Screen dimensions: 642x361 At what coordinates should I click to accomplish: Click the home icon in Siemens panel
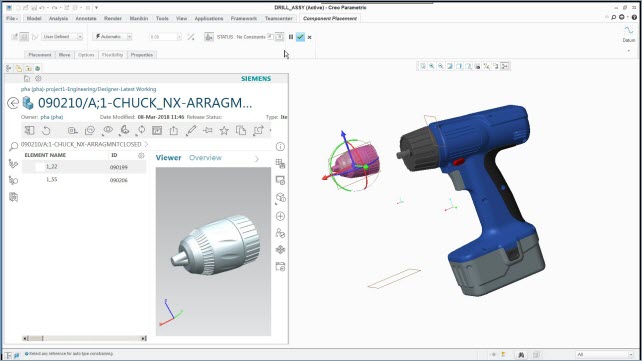pos(27,79)
